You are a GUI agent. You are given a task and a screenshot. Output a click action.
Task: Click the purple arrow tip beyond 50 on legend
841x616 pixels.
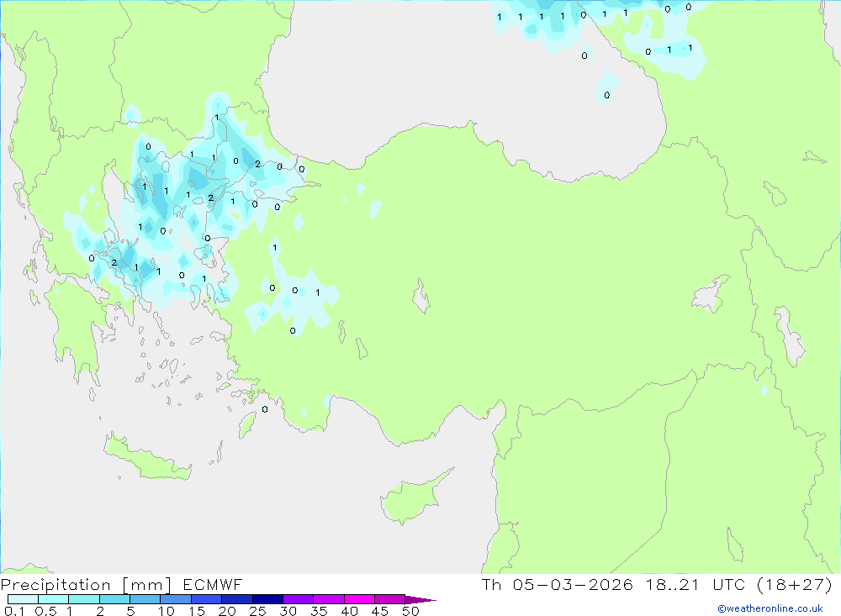[x=420, y=600]
